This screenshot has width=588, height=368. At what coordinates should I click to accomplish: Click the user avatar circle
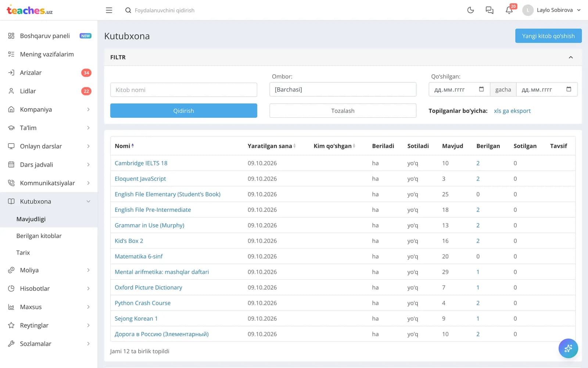coord(528,10)
